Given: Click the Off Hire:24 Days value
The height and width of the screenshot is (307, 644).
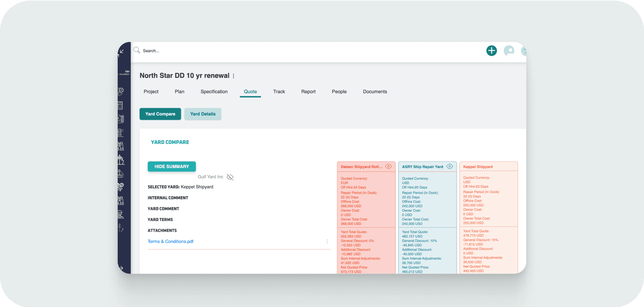Looking at the screenshot, I should (353, 187).
